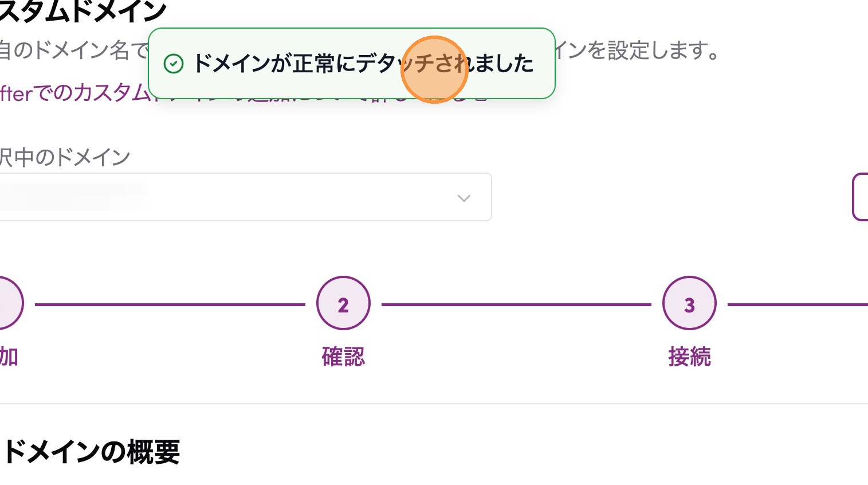868x485 pixels.
Task: Select step 2 circle in the stepper
Action: [343, 304]
